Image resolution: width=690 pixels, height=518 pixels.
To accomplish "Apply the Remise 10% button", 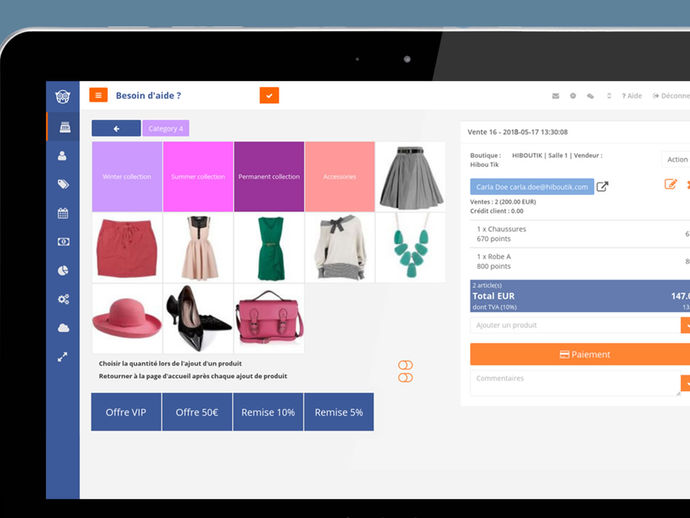I will 268,412.
